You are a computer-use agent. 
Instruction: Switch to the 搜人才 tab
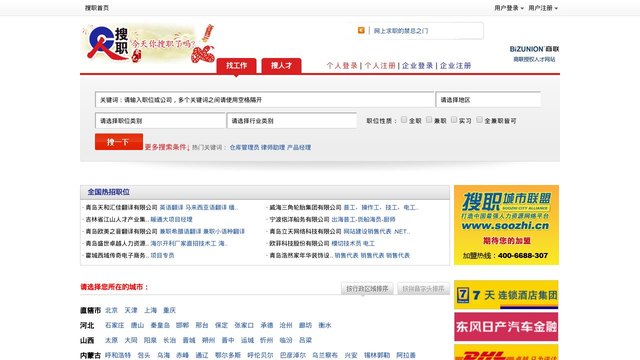click(x=281, y=66)
